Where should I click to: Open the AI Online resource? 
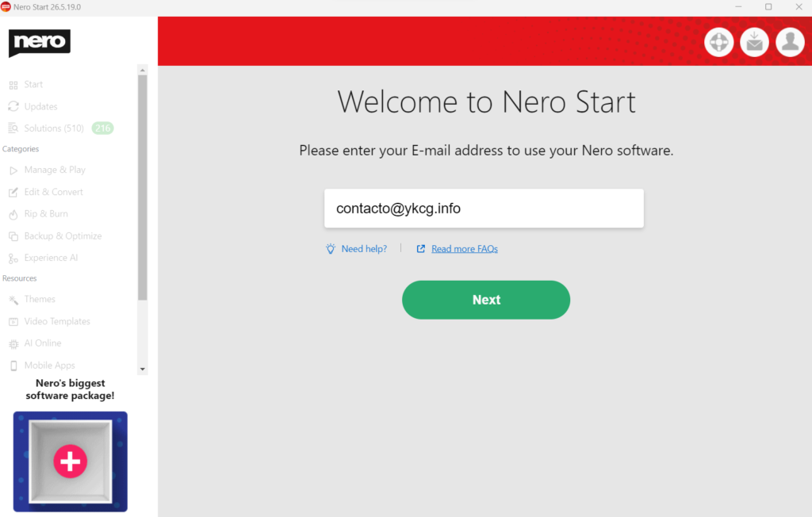point(43,343)
